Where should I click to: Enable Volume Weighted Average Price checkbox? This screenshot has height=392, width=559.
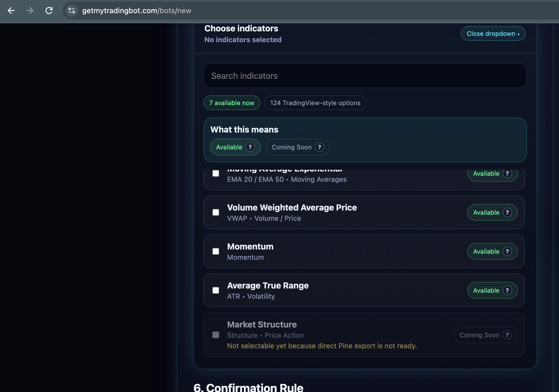tap(216, 212)
